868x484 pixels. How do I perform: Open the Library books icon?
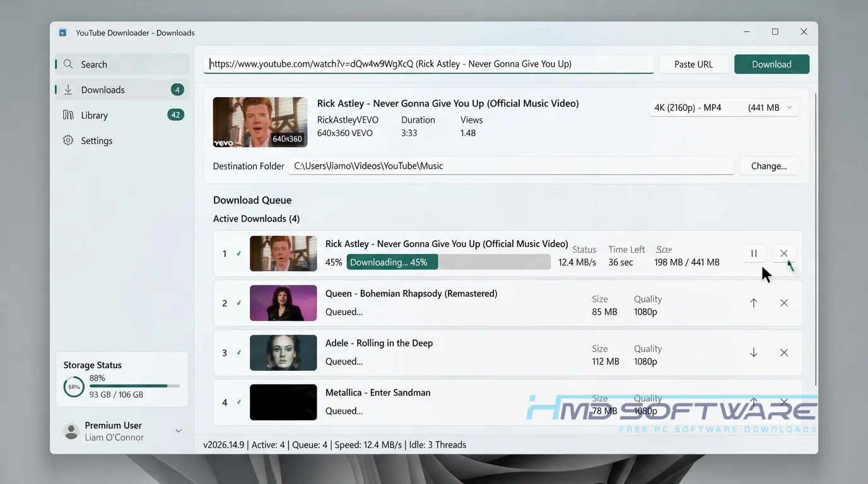pyautogui.click(x=68, y=115)
